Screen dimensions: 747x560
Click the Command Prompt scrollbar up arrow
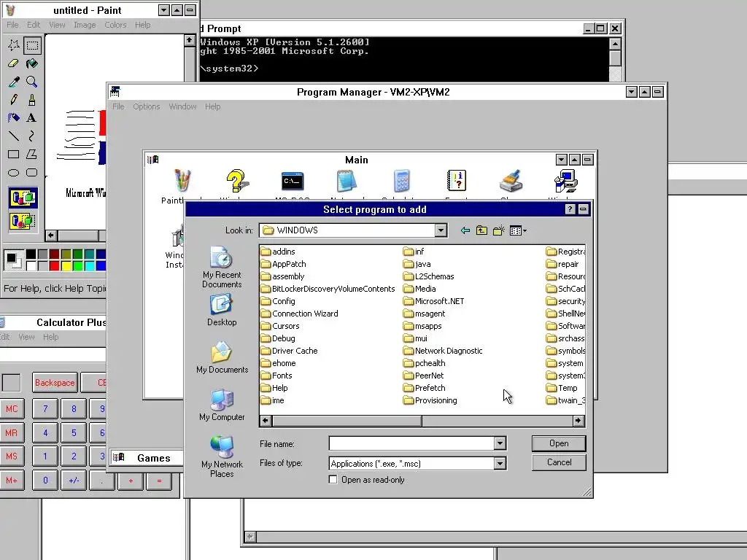pos(615,44)
